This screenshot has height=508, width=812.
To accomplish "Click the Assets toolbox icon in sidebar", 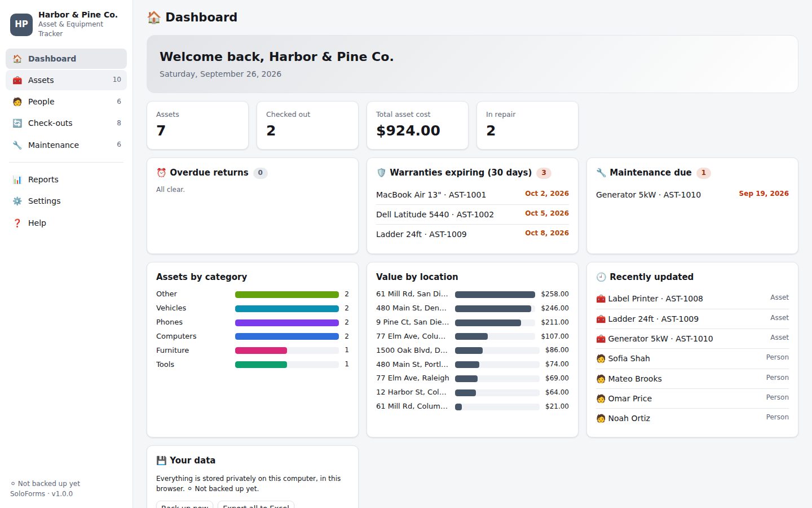I will point(17,80).
